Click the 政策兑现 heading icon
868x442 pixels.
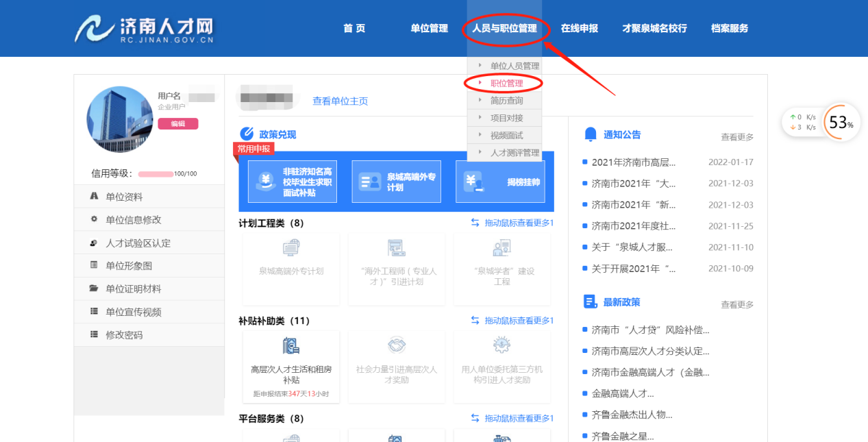tap(247, 134)
